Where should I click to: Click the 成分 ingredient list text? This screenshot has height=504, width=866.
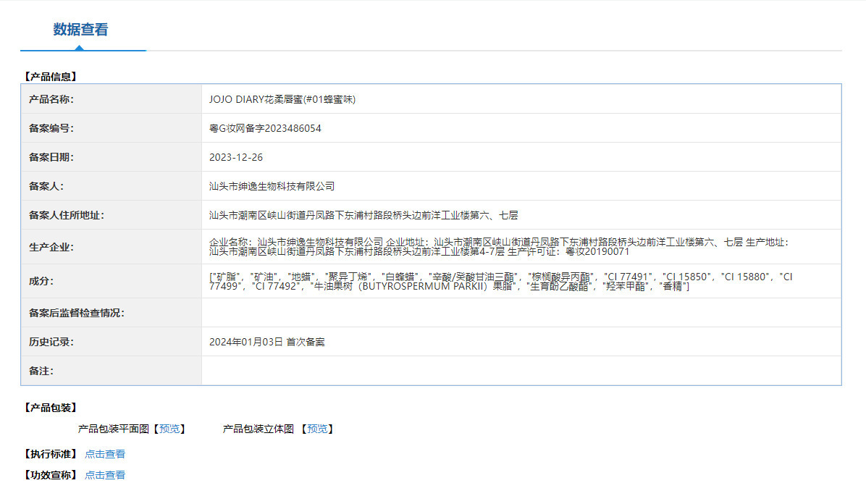pyautogui.click(x=500, y=281)
